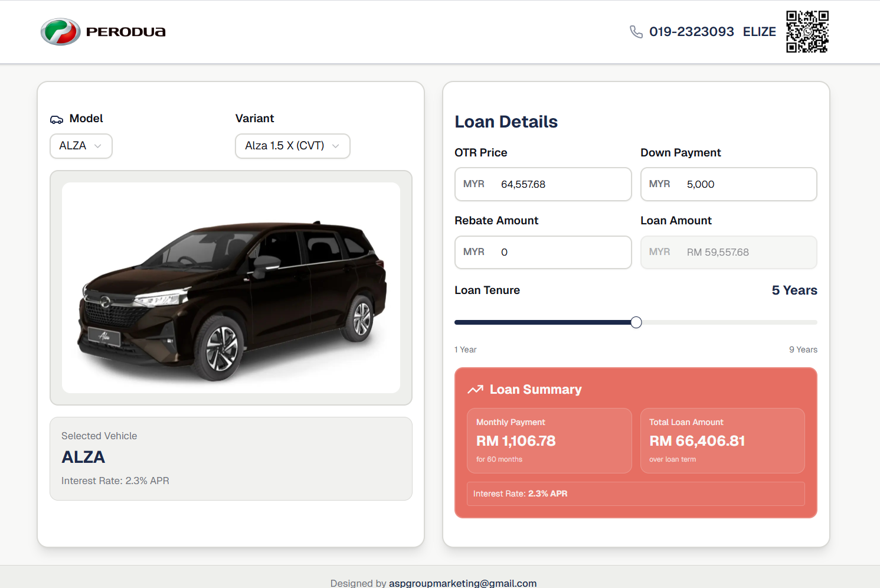Click the Monthly Payment label

(x=511, y=422)
